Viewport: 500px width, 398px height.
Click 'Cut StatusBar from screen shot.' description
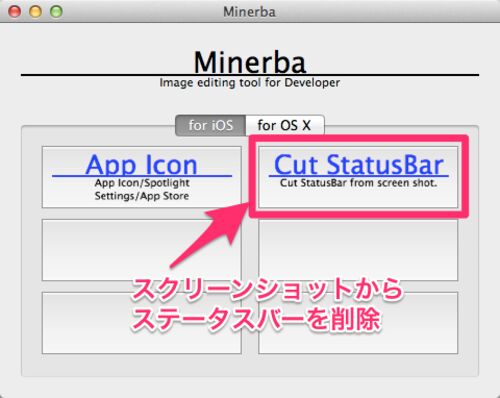358,183
